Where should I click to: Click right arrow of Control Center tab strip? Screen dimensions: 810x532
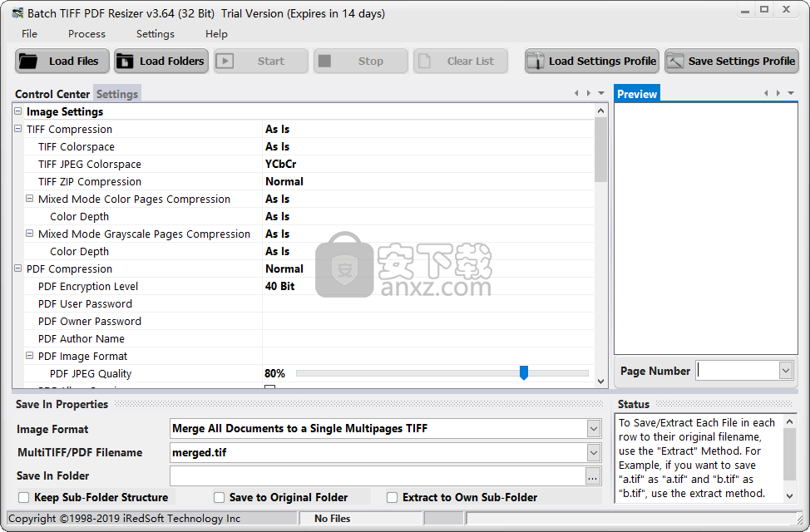589,93
